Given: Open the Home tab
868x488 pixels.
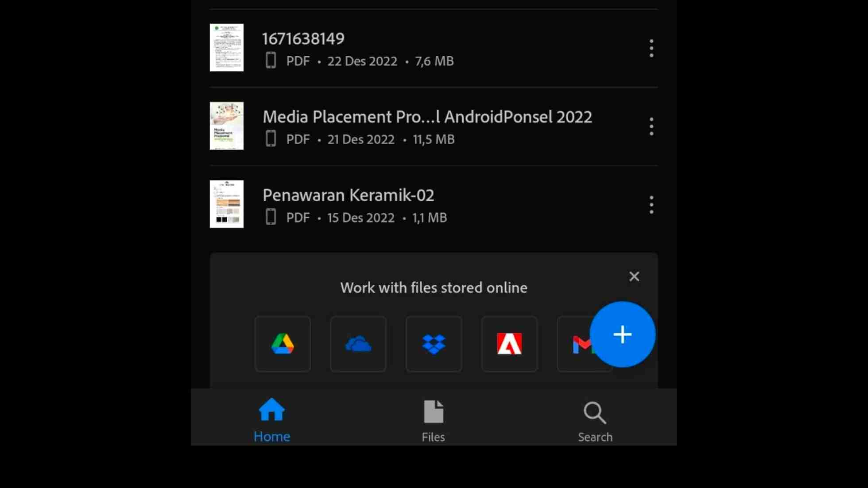Looking at the screenshot, I should tap(272, 420).
